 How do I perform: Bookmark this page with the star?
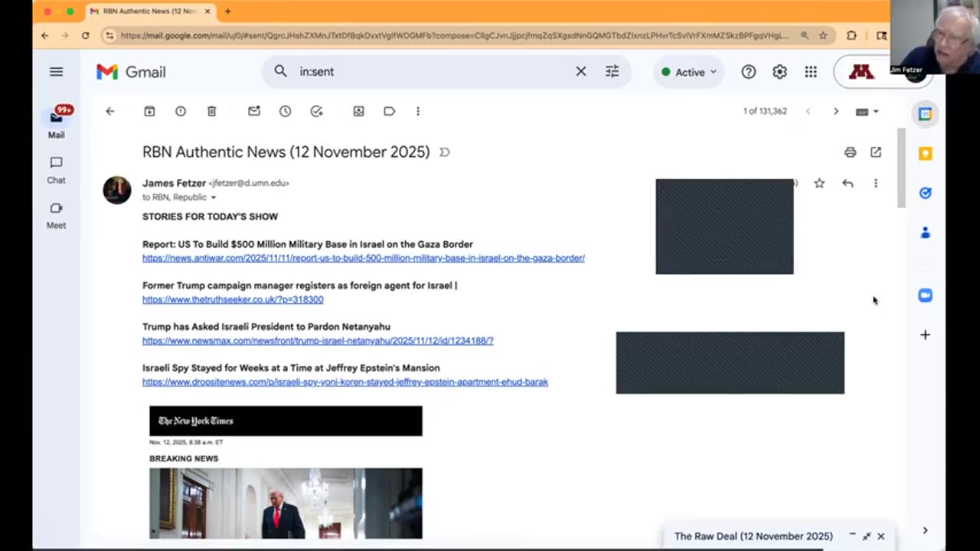[x=823, y=35]
